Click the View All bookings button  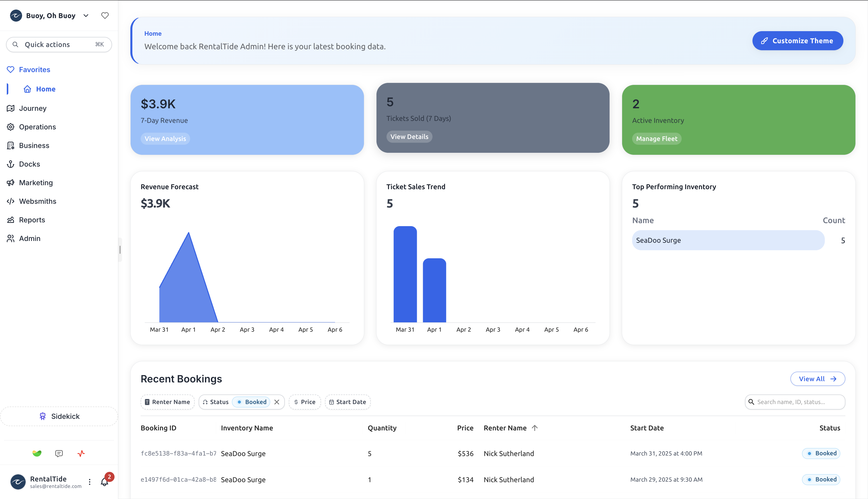818,379
